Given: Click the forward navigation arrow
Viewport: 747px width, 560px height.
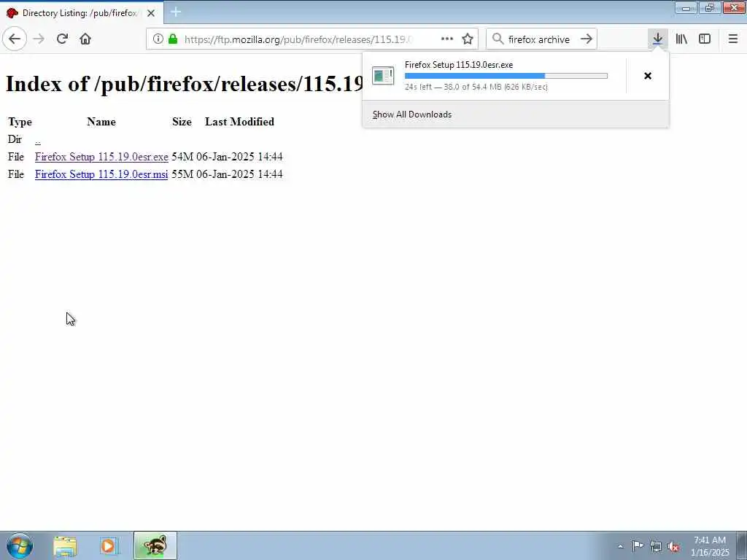Looking at the screenshot, I should click(x=39, y=39).
